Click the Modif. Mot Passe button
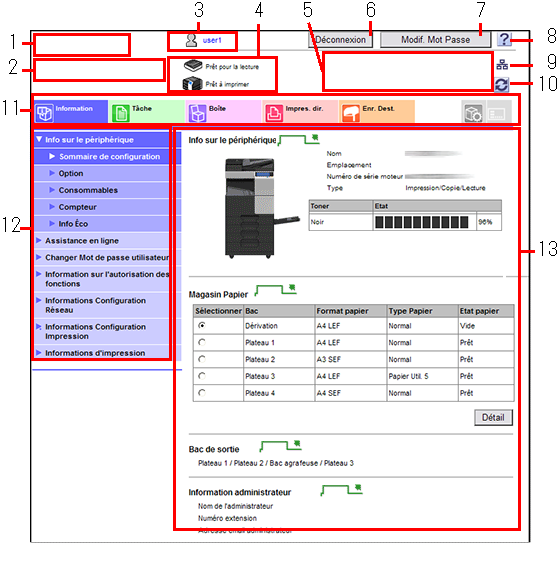560x572 pixels. point(435,40)
